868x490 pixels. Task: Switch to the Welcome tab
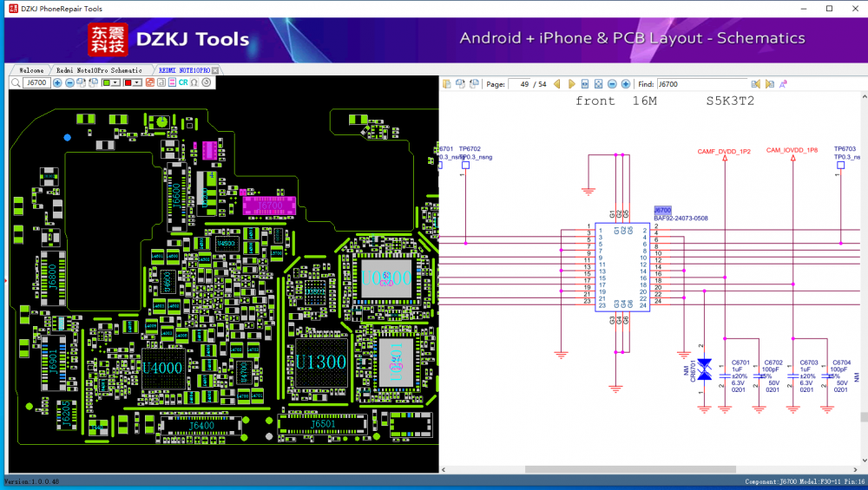point(30,69)
